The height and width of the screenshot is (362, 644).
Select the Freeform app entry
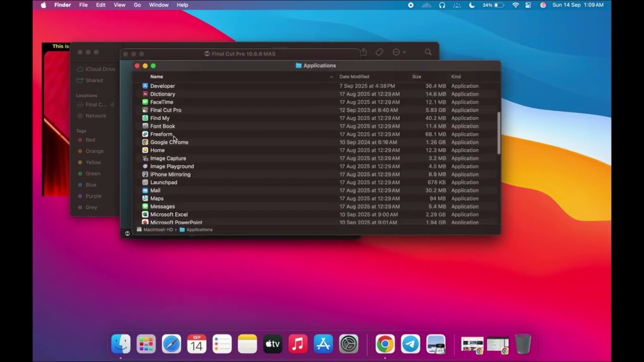click(317, 134)
